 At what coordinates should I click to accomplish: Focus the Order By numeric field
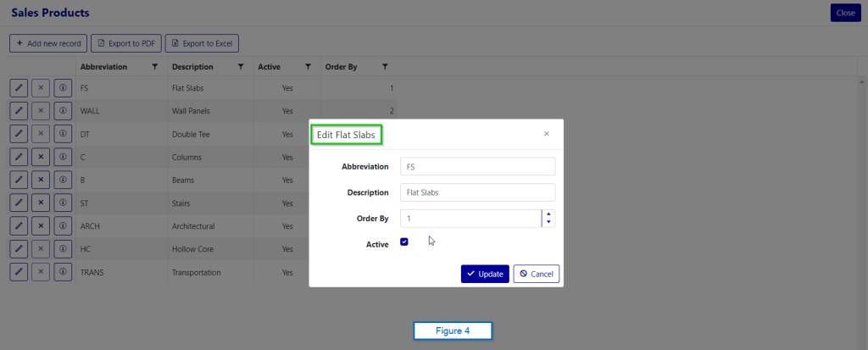tap(470, 218)
